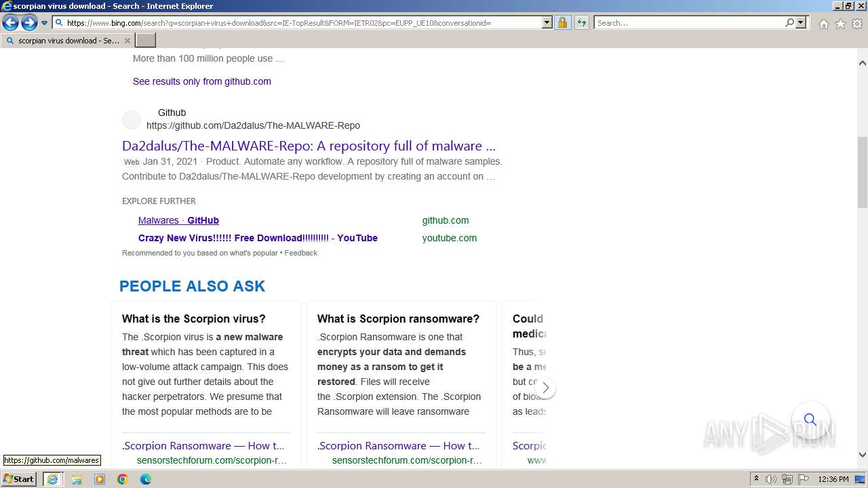The height and width of the screenshot is (488, 868).
Task: Launch Chrome from the taskbar
Action: tap(123, 479)
